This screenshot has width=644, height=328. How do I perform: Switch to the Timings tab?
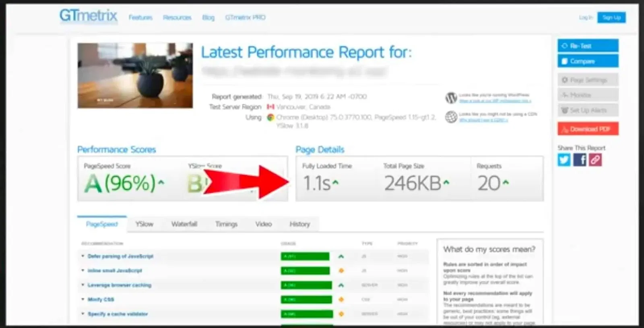coord(226,224)
